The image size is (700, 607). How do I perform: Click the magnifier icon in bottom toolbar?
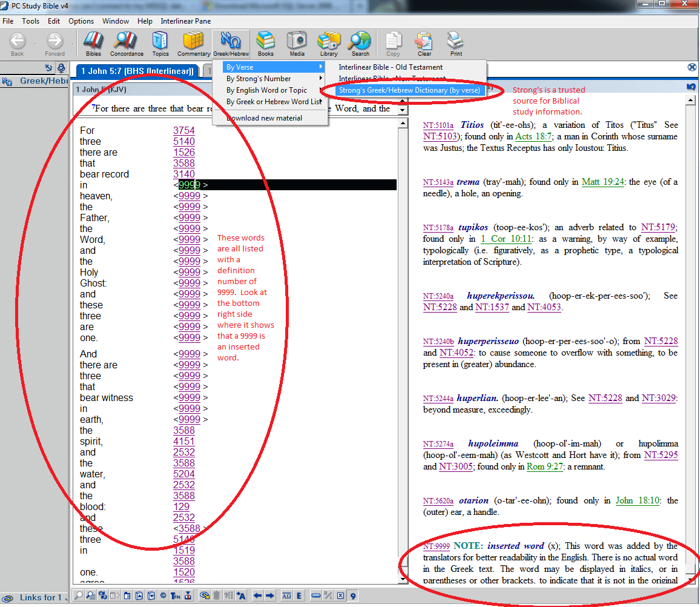79,595
